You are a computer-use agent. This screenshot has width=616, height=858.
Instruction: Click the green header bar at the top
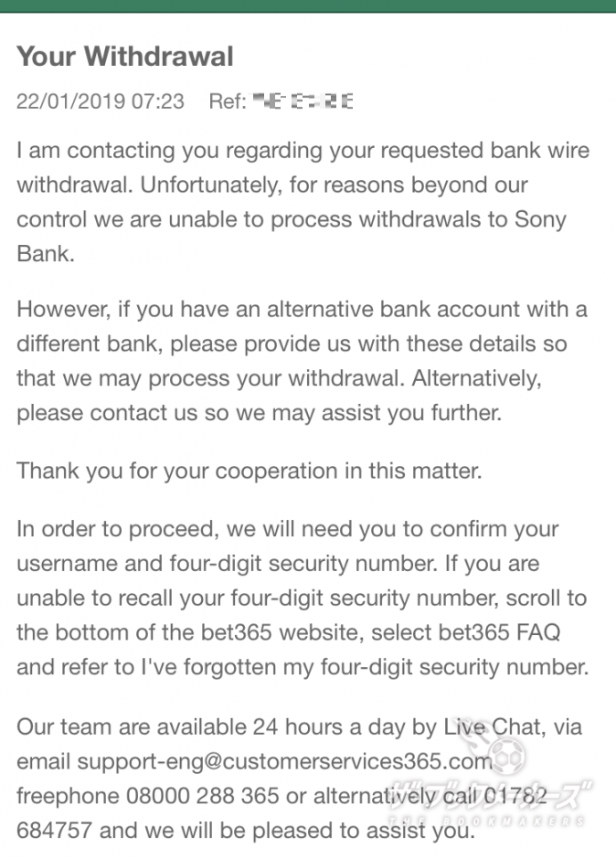coord(308,6)
